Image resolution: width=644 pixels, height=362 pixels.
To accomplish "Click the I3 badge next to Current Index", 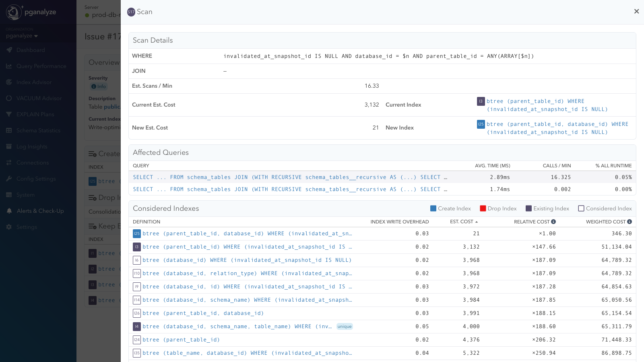I will point(481,101).
